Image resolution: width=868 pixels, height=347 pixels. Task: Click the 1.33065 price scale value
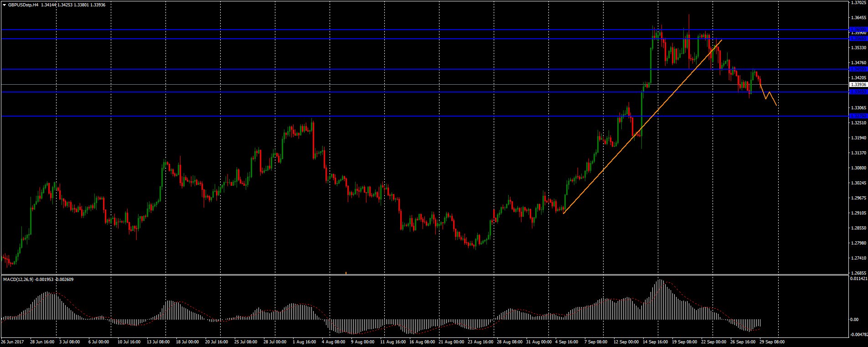pyautogui.click(x=859, y=108)
